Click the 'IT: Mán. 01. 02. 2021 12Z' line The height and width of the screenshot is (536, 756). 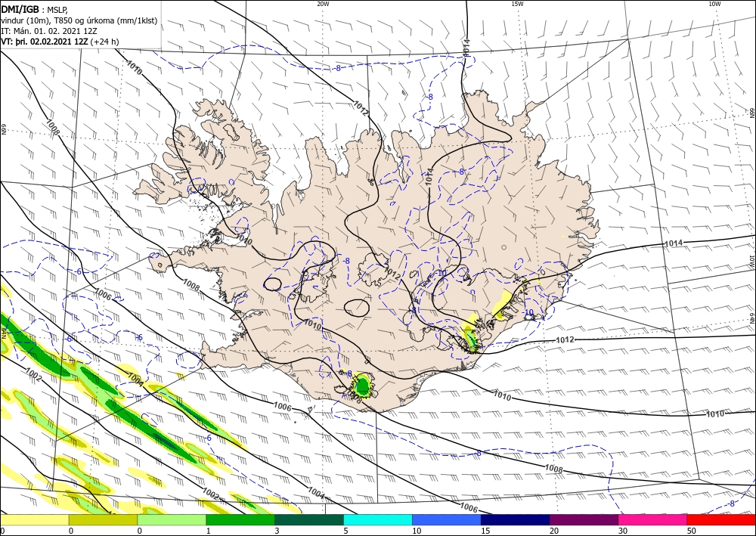coord(50,31)
